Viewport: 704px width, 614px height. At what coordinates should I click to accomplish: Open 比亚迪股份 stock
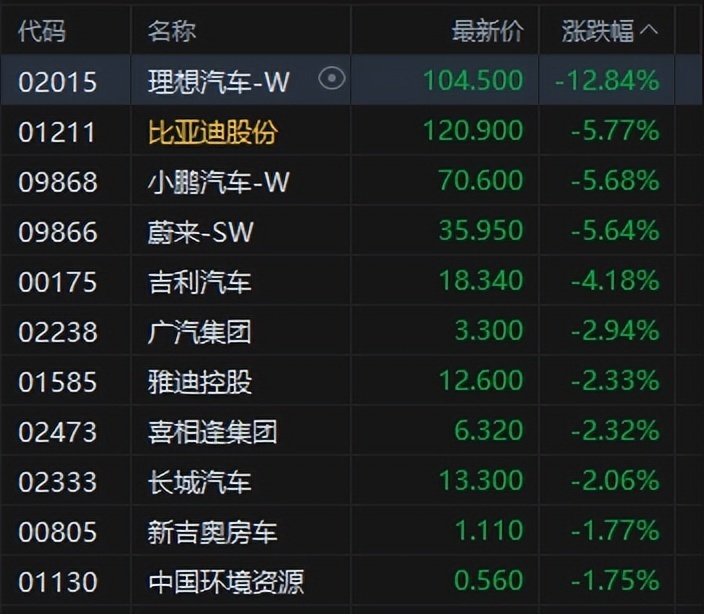pos(213,132)
